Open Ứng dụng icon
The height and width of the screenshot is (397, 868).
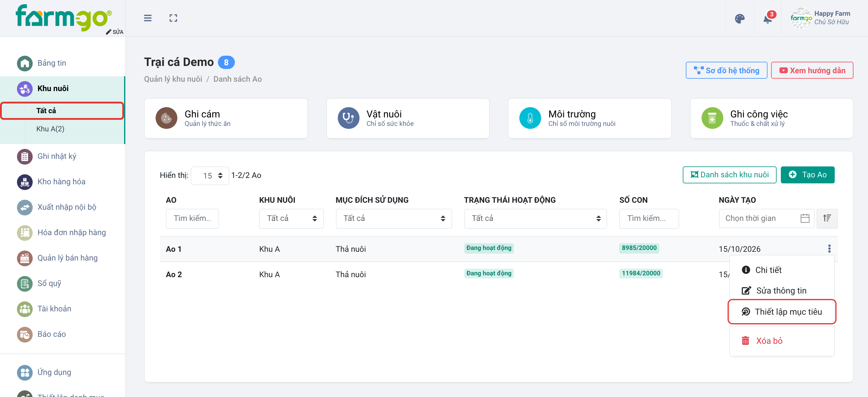click(25, 373)
